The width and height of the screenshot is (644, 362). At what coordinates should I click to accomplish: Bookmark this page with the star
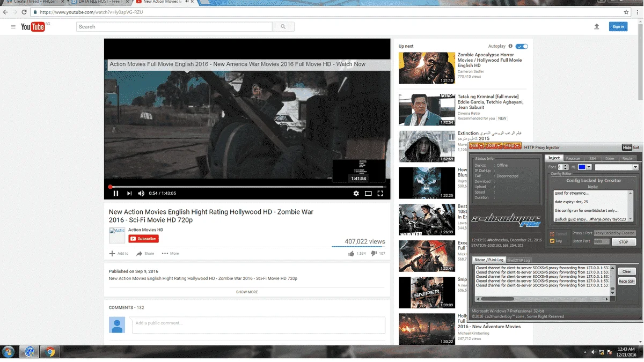[x=626, y=12]
